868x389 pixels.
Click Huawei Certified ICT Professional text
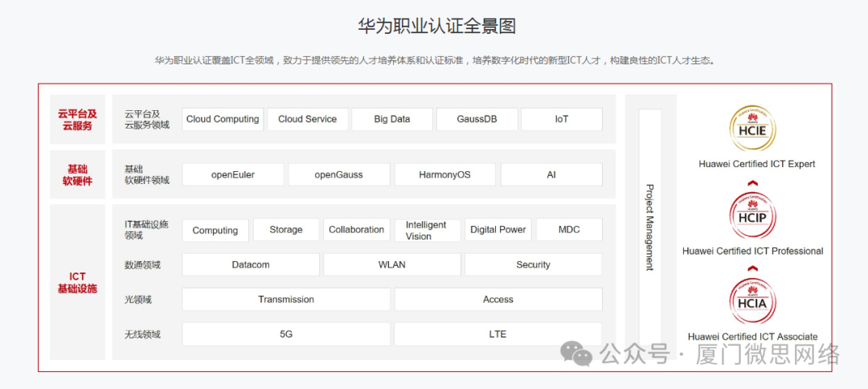click(753, 251)
